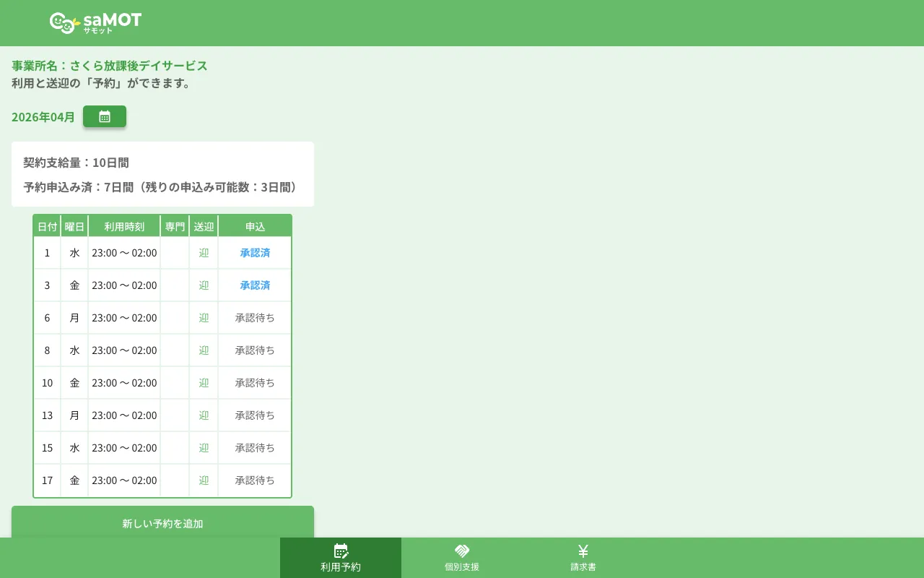Click 承認済 status for date 3
The height and width of the screenshot is (578, 924).
[255, 285]
